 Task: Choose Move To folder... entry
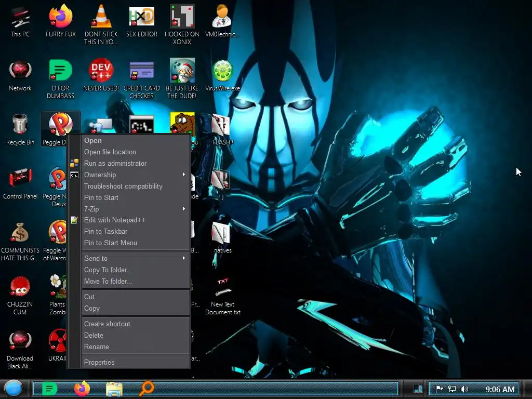coord(136,281)
